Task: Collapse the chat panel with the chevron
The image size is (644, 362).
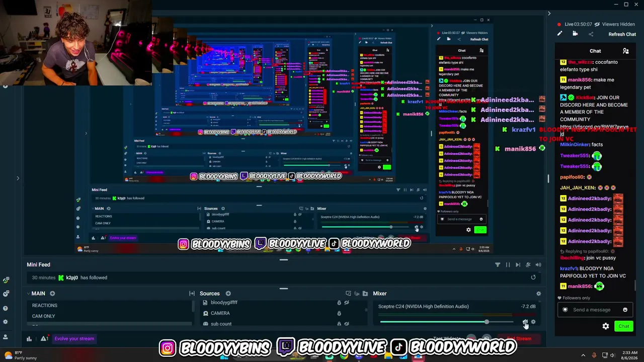Action: click(x=549, y=14)
